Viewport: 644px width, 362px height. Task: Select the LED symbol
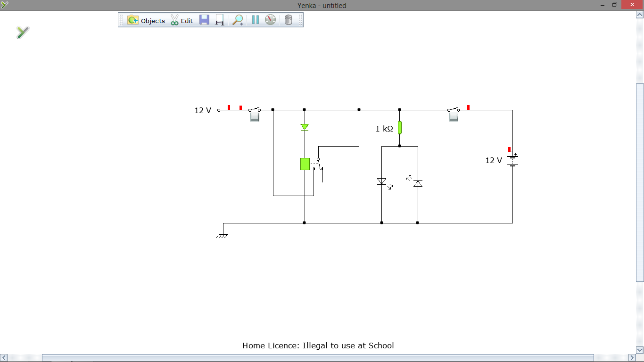pos(384,183)
